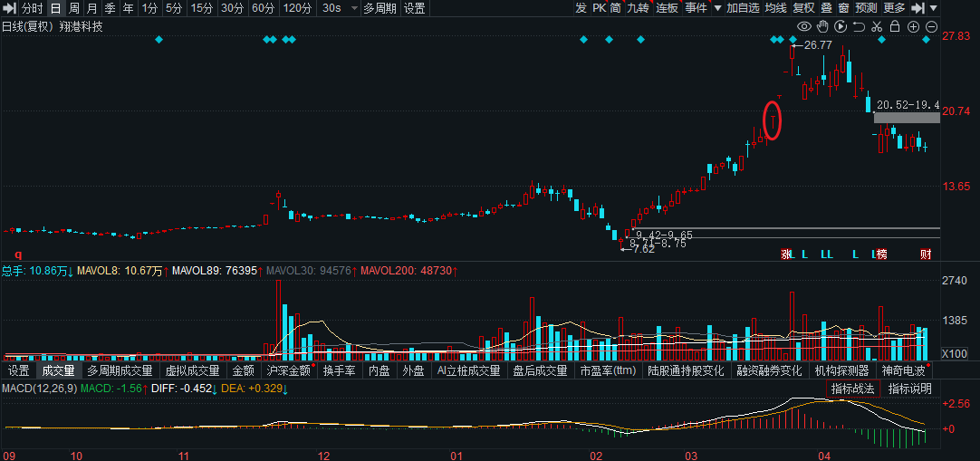The width and height of the screenshot is (980, 461).
Task: Click the rightmost cyan diamond event marker
Action: coord(927,39)
